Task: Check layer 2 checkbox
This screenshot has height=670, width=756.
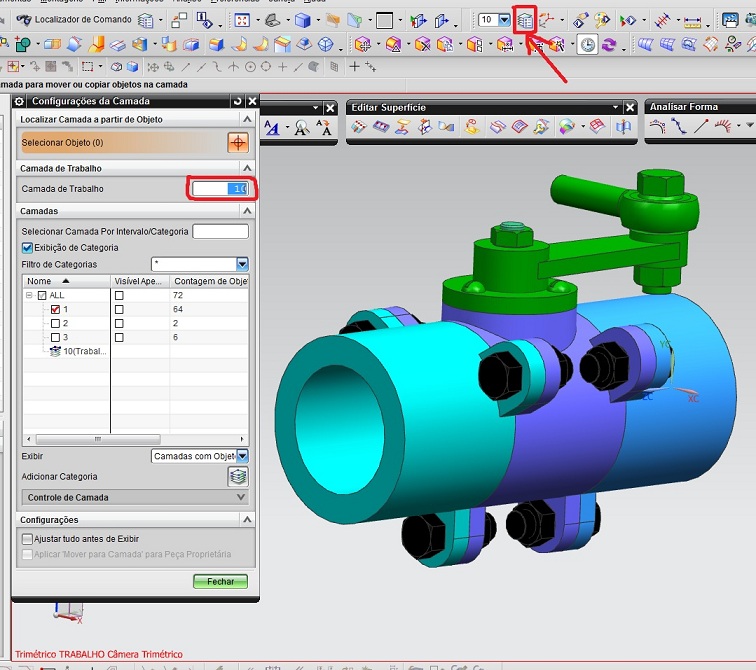Action: [x=55, y=323]
